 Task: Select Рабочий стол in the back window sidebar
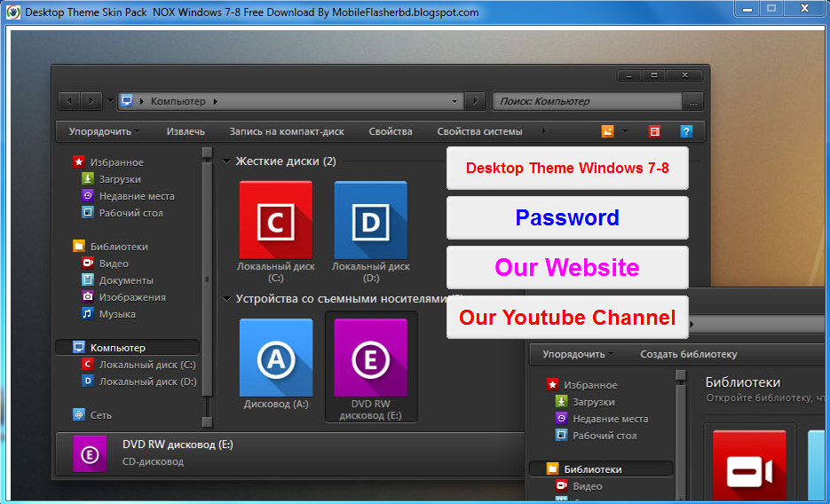(605, 436)
